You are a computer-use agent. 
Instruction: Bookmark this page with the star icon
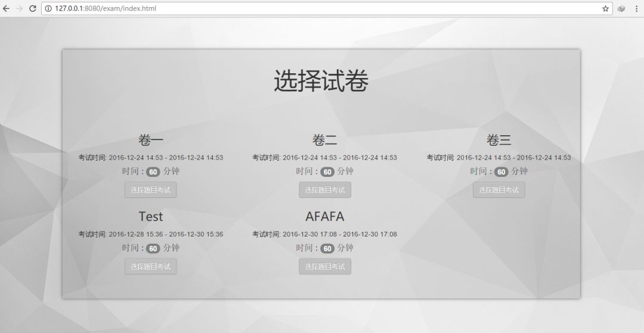coord(605,8)
